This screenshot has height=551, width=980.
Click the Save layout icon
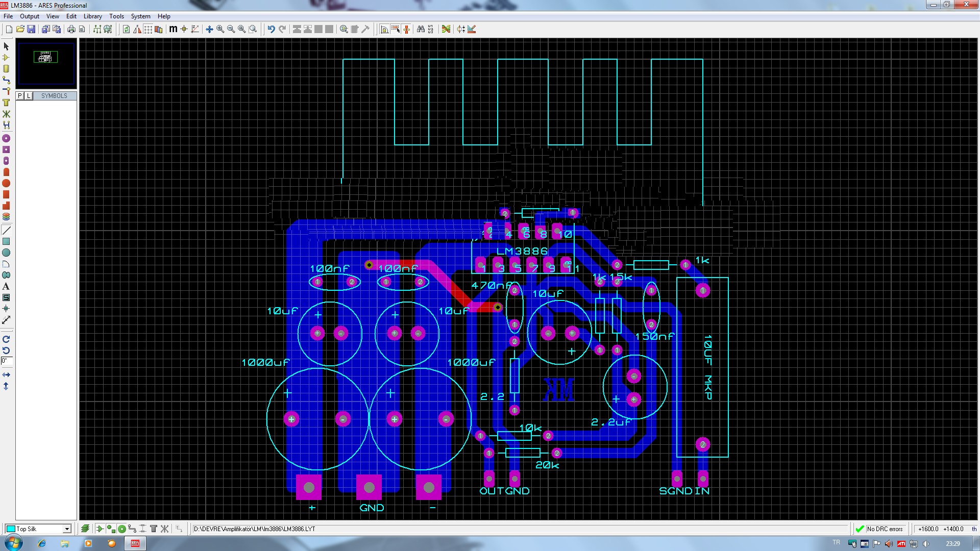(x=31, y=29)
